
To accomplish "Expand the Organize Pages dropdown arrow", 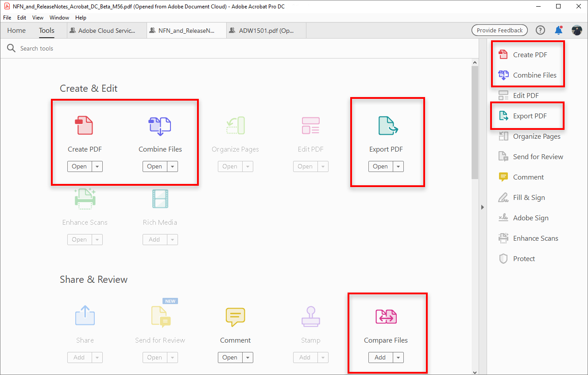I will tap(248, 166).
